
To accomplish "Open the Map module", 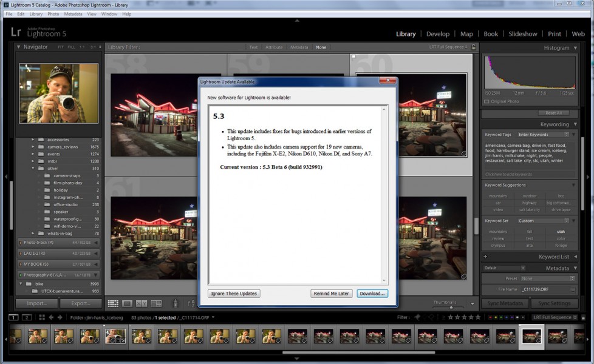I will coord(466,34).
